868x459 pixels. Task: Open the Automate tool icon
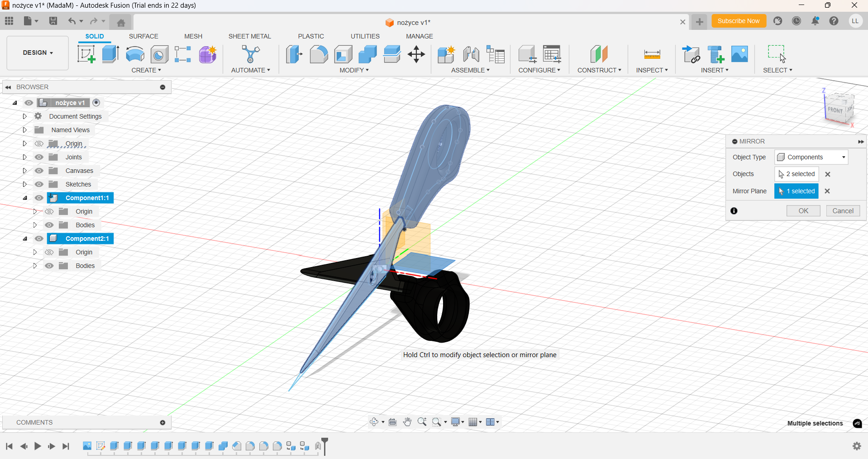pyautogui.click(x=250, y=54)
